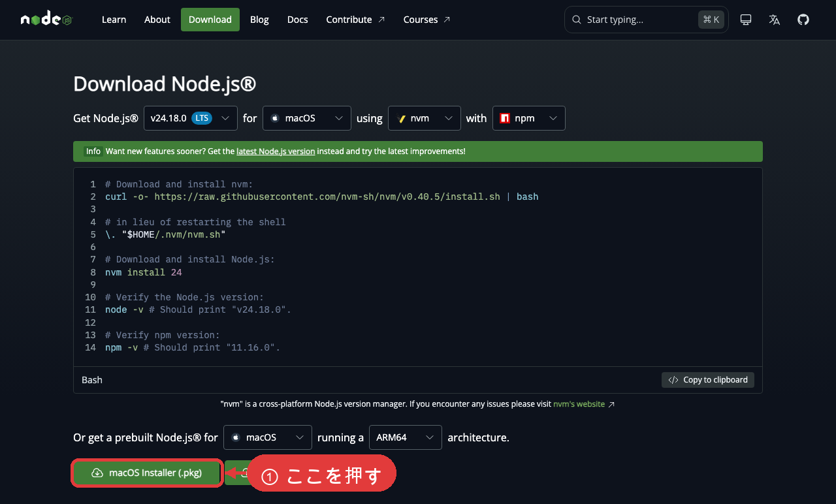
Task: Click the 'nvm install 24' code line
Action: tap(144, 272)
